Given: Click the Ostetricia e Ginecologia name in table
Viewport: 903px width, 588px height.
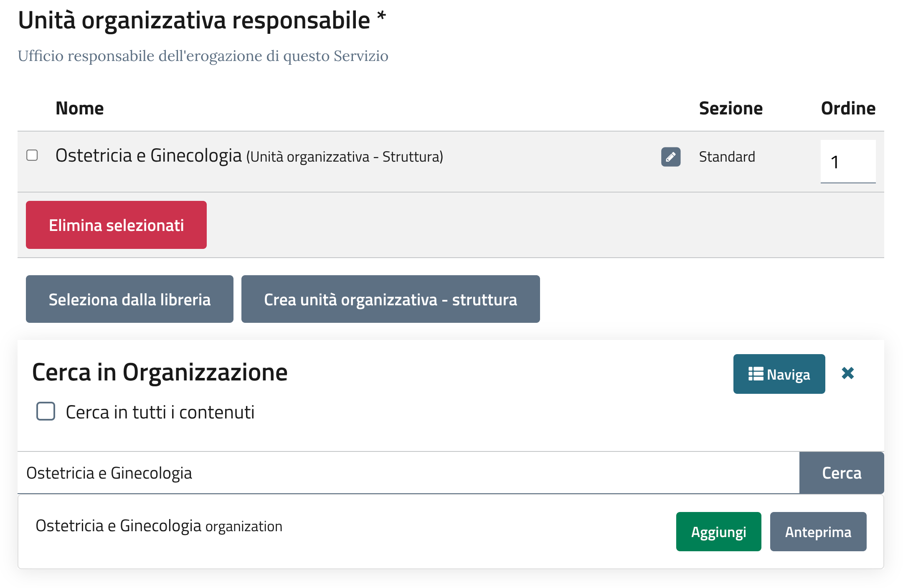Looking at the screenshot, I should tap(148, 156).
